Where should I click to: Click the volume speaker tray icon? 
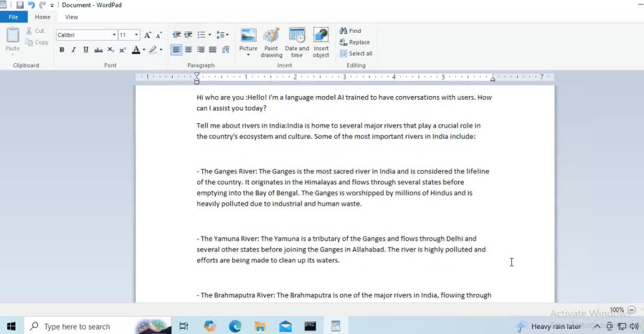(x=634, y=326)
